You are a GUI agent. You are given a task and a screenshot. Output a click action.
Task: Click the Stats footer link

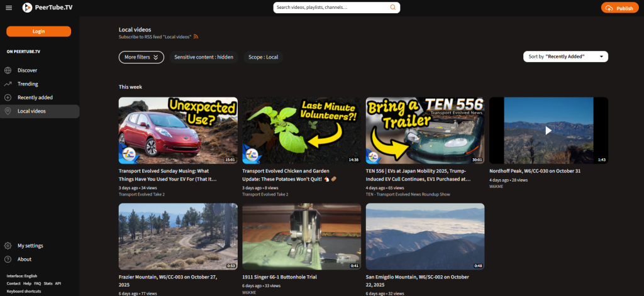(48, 283)
